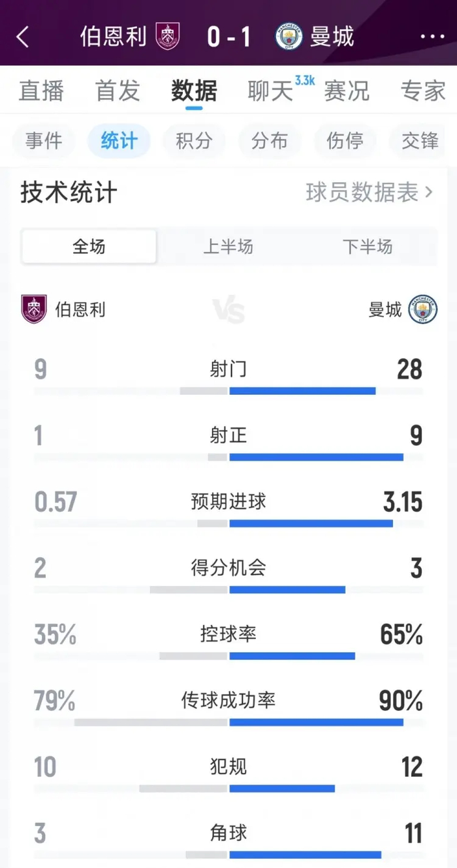This screenshot has width=457, height=868.
Task: Open the 伤停 injuries section
Action: tap(345, 141)
